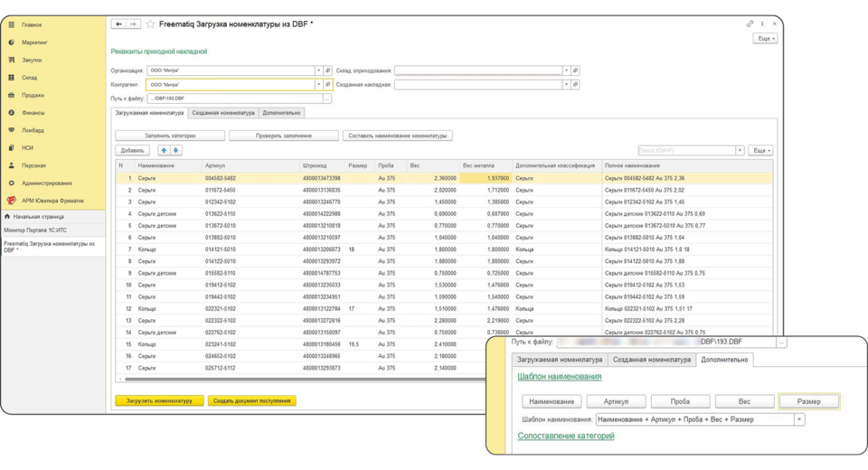Move the row up with the blue arrow

164,150
